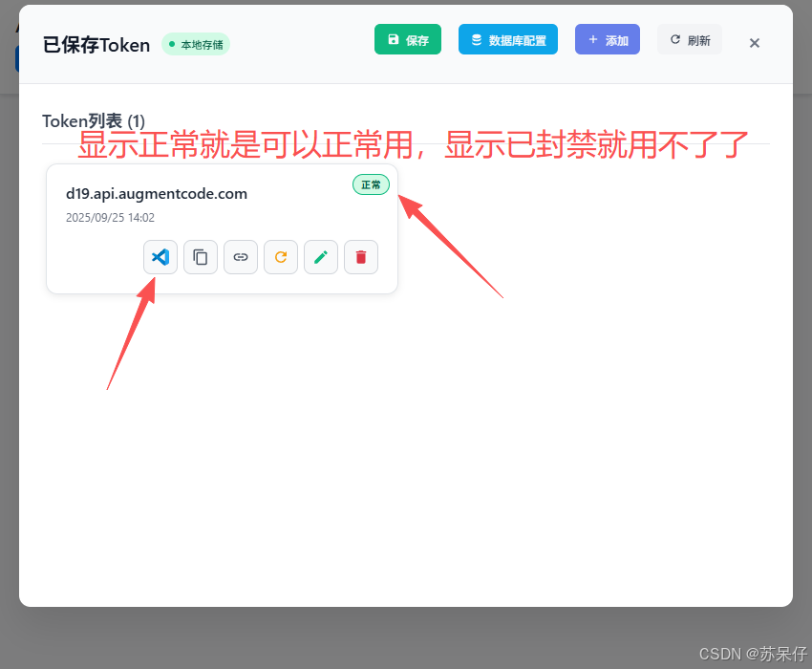Click the database icon on 数据库配置 button

(x=476, y=39)
